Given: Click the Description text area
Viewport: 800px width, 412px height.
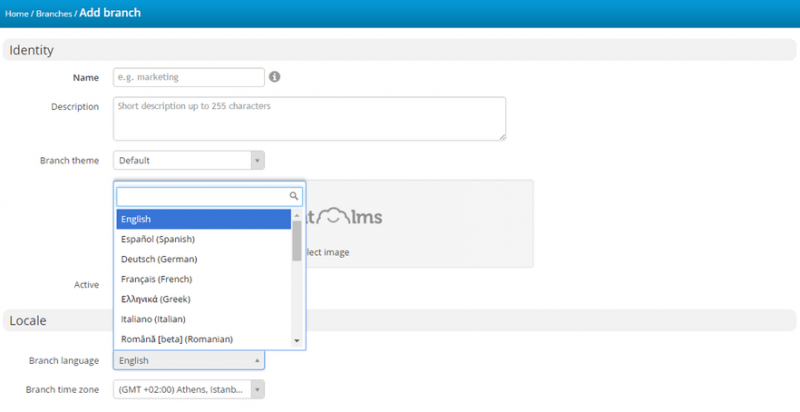Looking at the screenshot, I should 309,118.
